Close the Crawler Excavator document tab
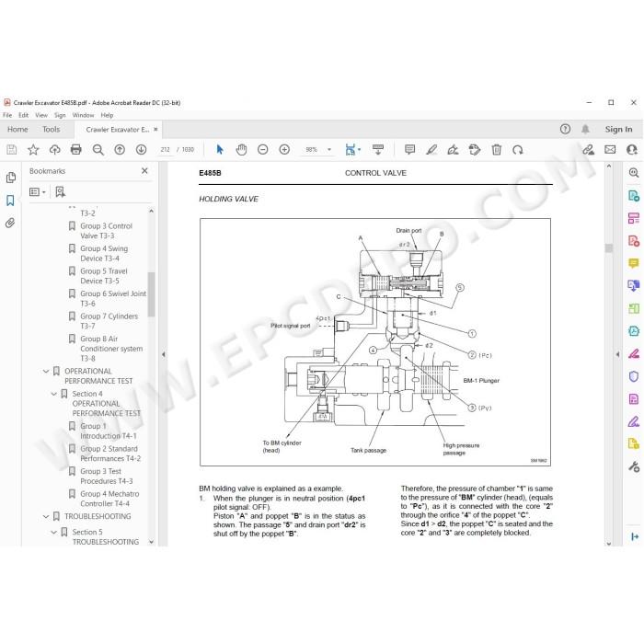This screenshot has width=644, height=644. pyautogui.click(x=155, y=130)
